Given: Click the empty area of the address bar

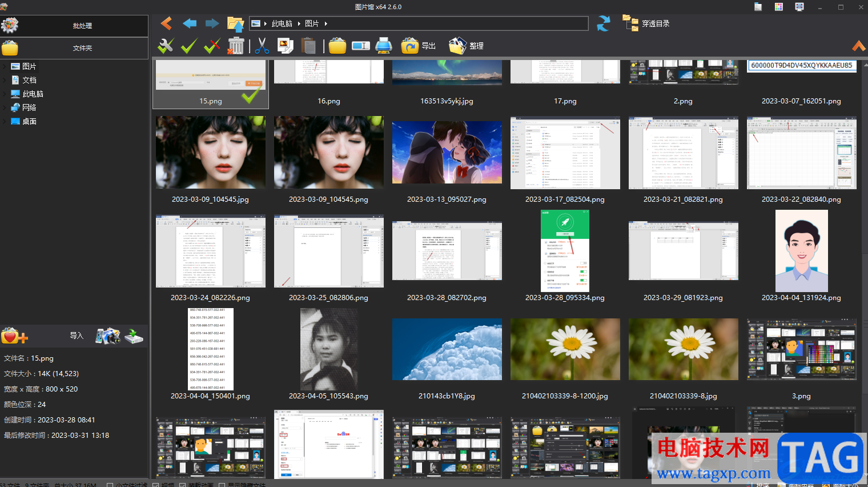Looking at the screenshot, I should click(x=457, y=23).
